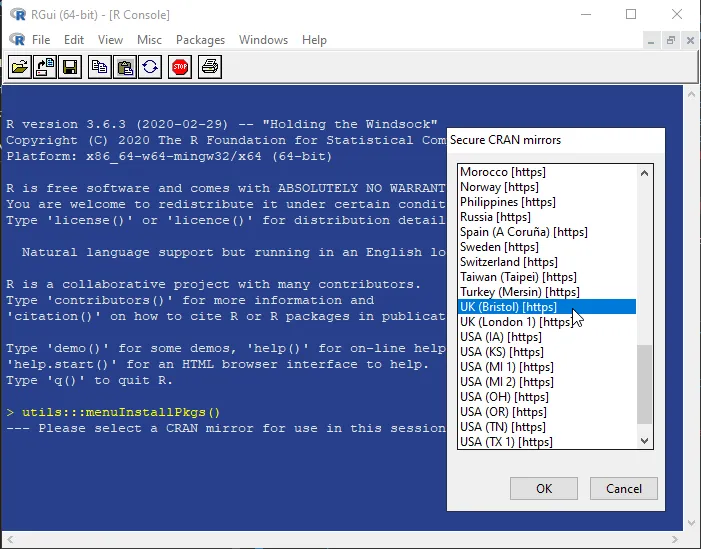Select Morocco [https] mirror

pos(547,172)
